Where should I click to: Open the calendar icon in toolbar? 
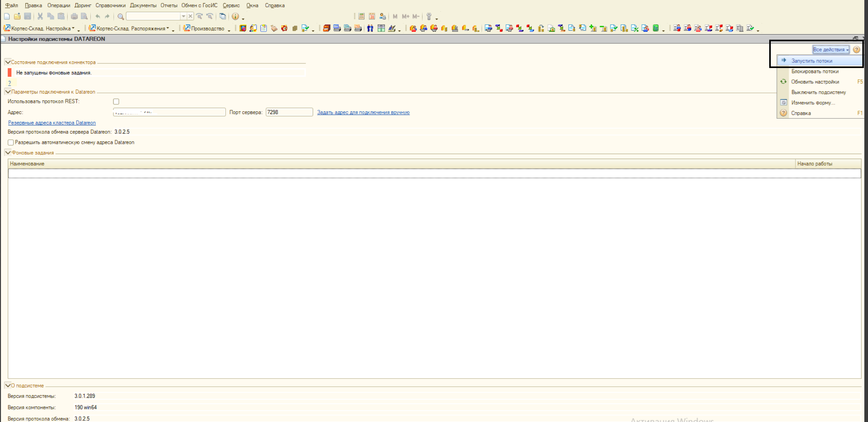click(372, 16)
